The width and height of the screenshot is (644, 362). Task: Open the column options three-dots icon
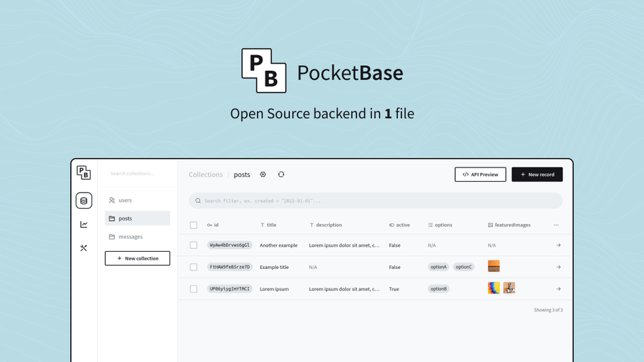tap(556, 225)
